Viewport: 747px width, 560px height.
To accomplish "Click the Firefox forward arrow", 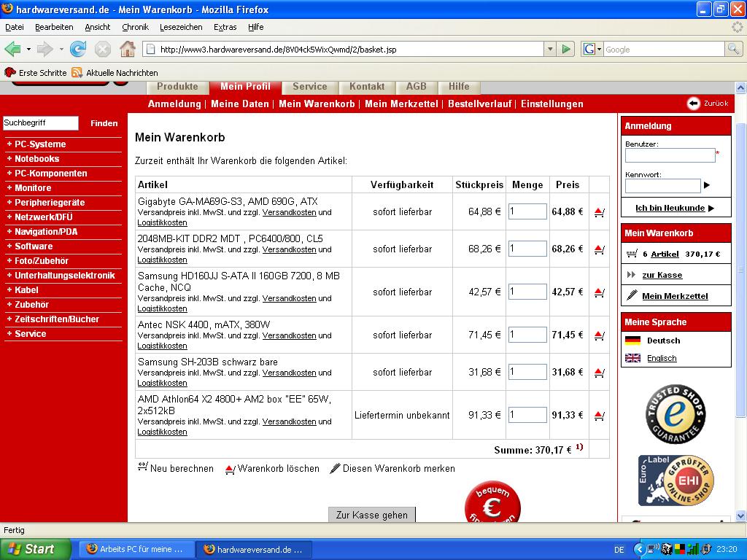I will coord(44,49).
